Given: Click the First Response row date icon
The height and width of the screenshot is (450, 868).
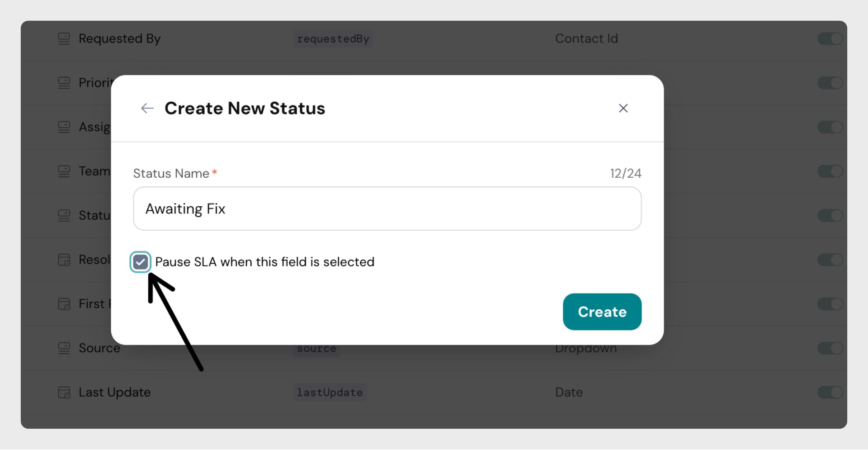Looking at the screenshot, I should pos(64,304).
